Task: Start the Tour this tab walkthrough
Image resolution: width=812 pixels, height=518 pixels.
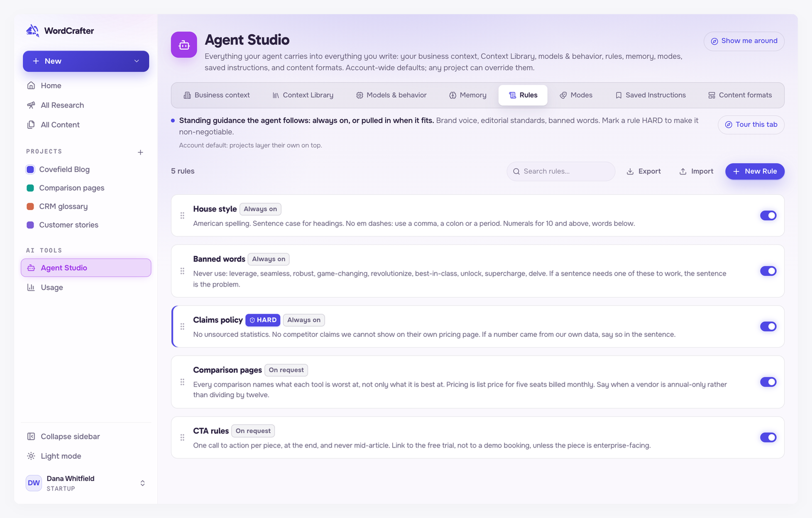Action: [x=751, y=125]
